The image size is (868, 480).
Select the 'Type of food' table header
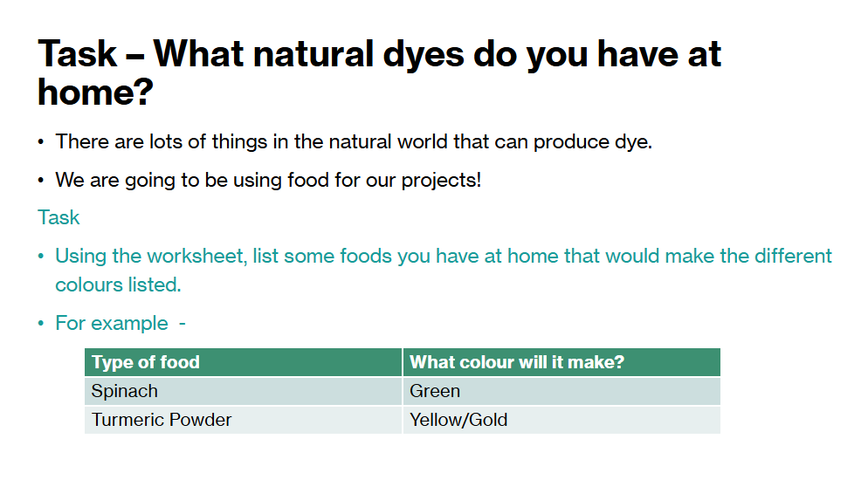tap(243, 362)
